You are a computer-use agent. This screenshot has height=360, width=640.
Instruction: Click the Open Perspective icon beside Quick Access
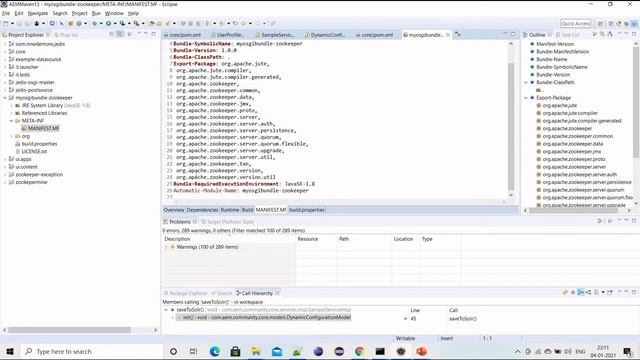pyautogui.click(x=600, y=24)
